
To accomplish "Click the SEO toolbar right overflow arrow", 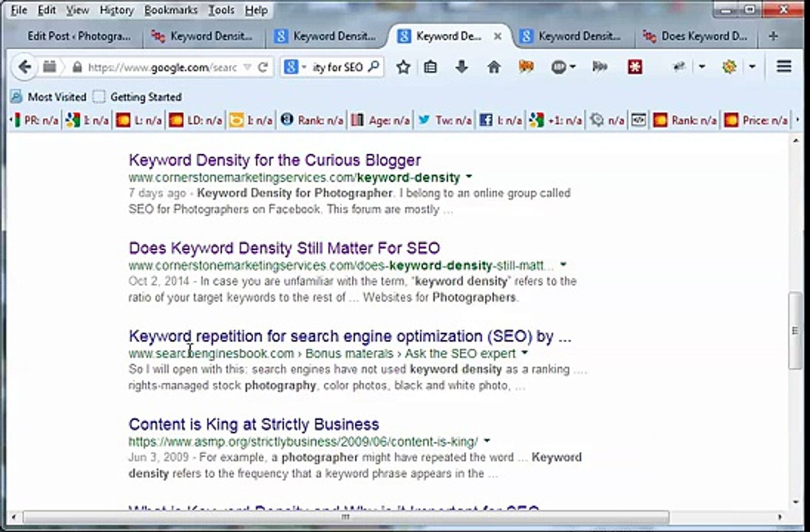I will tap(797, 120).
